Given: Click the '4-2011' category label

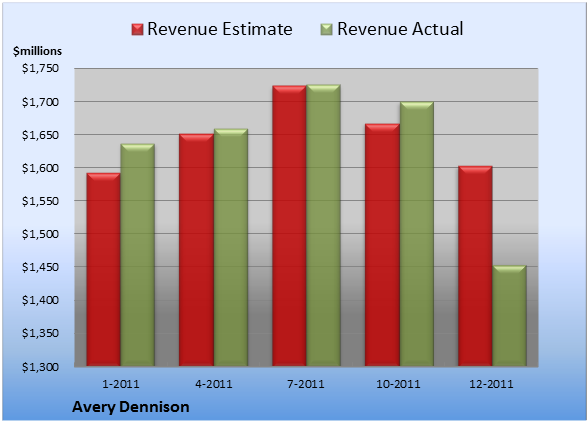Looking at the screenshot, I should pos(214,384).
